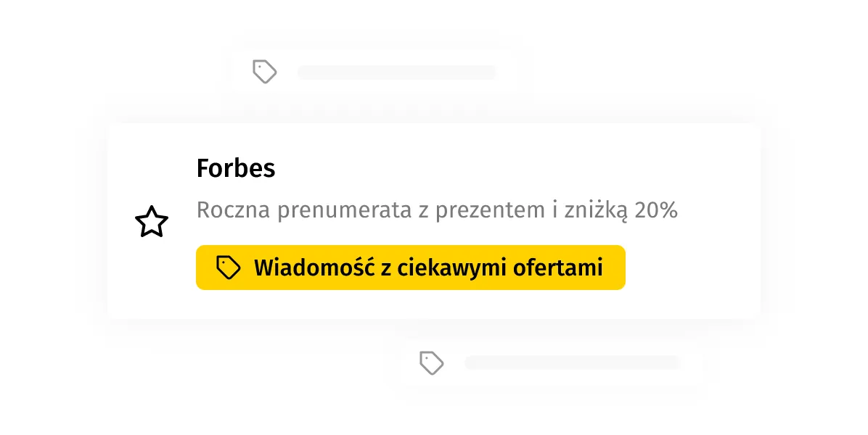The width and height of the screenshot is (868, 435).
Task: Click the black tag icon in yellow label
Action: click(x=229, y=268)
